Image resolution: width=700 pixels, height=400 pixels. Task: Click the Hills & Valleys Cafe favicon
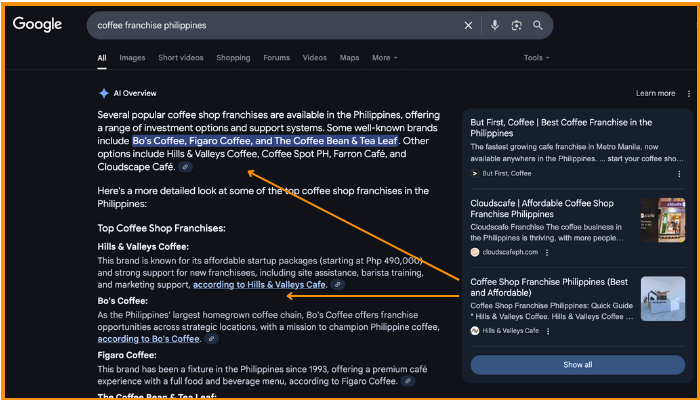[475, 331]
